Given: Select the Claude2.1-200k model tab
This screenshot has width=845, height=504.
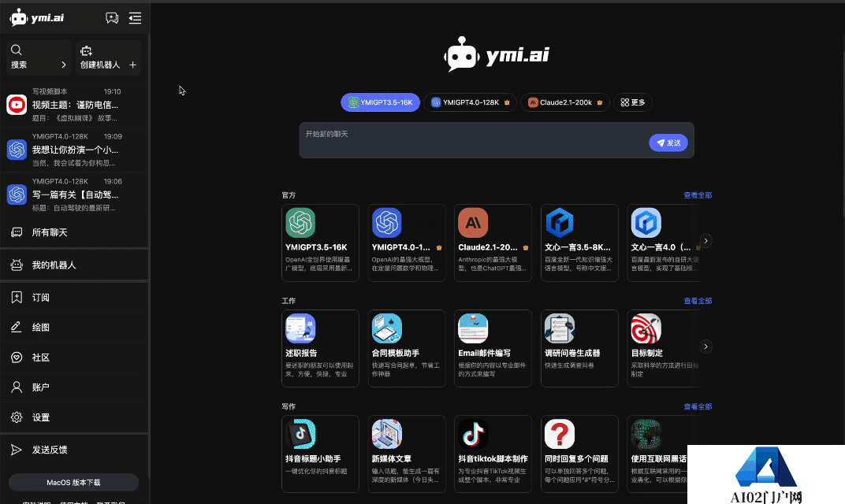Looking at the screenshot, I should click(x=565, y=102).
